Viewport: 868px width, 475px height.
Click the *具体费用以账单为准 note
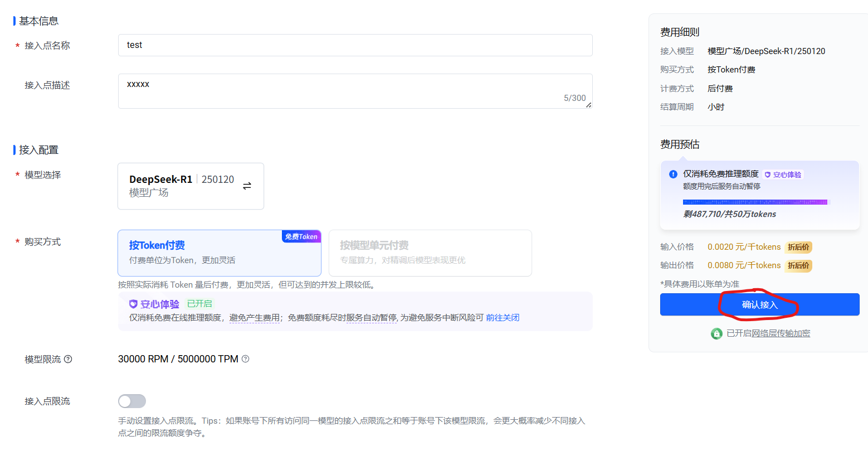click(x=700, y=284)
